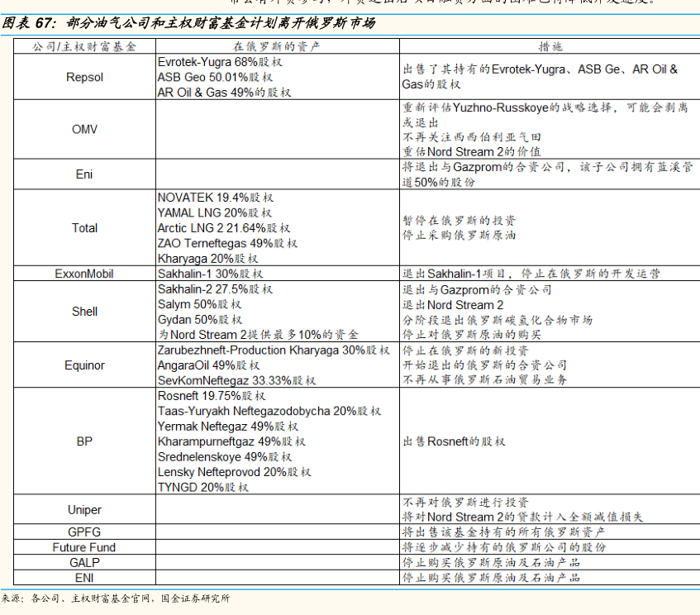
Task: Click Uniper's line about Nord Stream 2 loan impairment
Action: click(x=523, y=517)
